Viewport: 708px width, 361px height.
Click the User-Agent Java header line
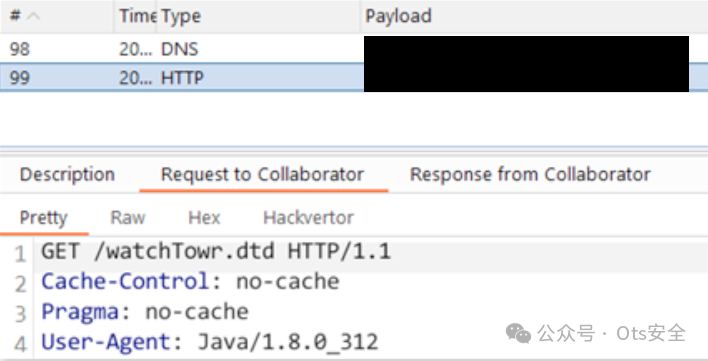point(210,342)
